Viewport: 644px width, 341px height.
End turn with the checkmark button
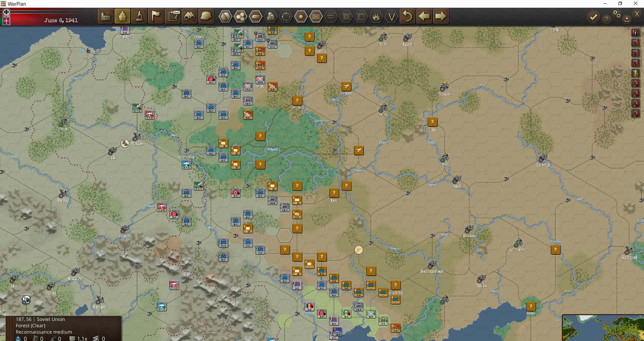click(x=593, y=17)
